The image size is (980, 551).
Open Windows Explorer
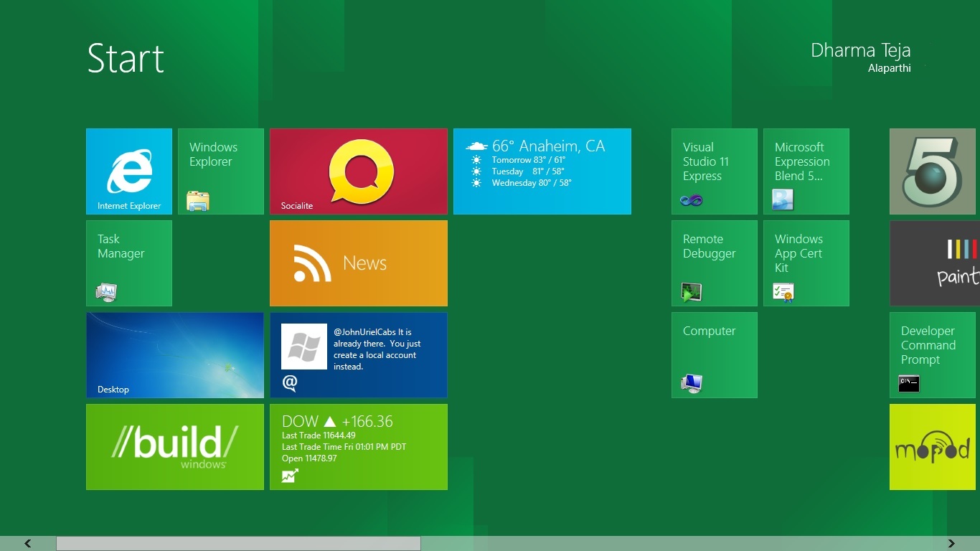pyautogui.click(x=220, y=171)
